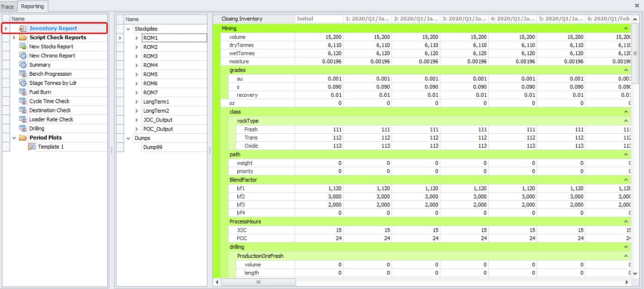This screenshot has height=289, width=644.
Task: Click the New Chrono Report clock icon
Action: pyautogui.click(x=23, y=56)
